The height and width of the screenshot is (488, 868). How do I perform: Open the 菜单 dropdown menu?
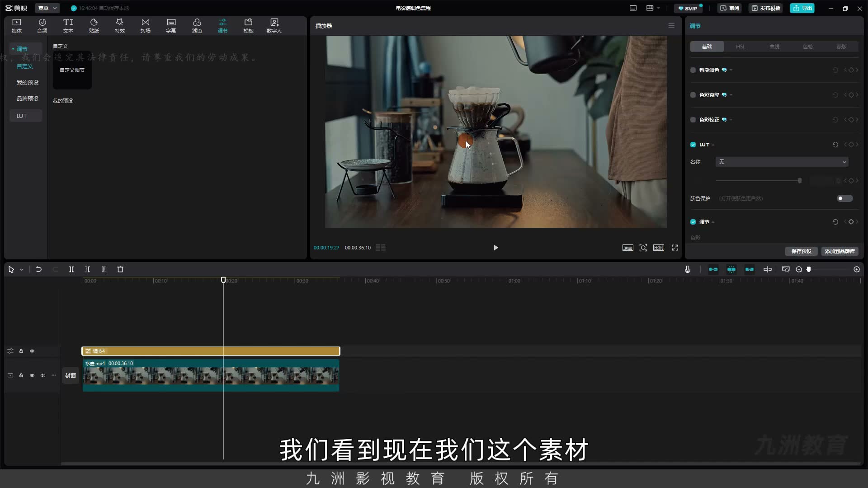click(x=47, y=8)
